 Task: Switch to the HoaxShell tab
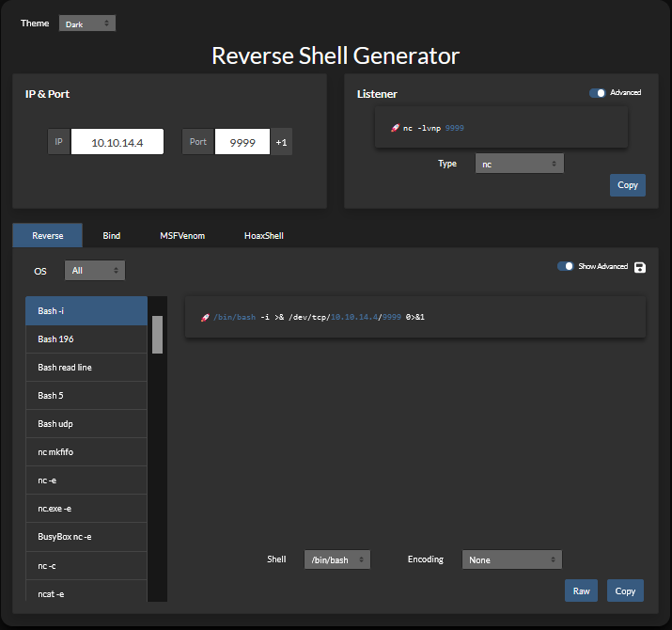click(264, 235)
